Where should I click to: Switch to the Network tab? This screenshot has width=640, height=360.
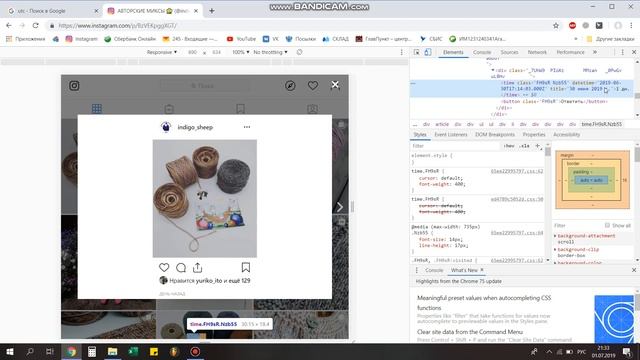tap(537, 52)
